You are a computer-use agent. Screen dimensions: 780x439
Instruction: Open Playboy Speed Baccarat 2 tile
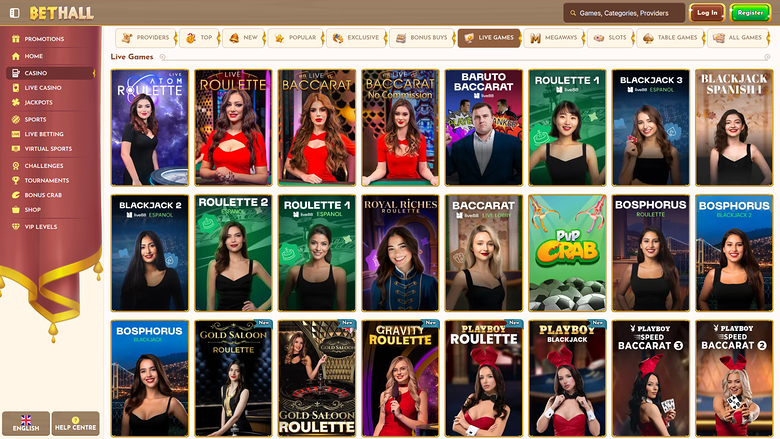coord(734,378)
